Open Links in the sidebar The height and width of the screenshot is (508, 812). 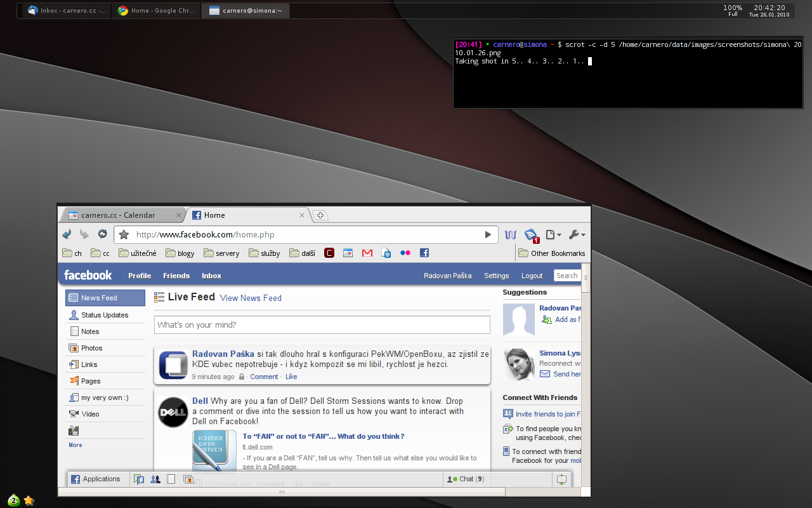105,364
